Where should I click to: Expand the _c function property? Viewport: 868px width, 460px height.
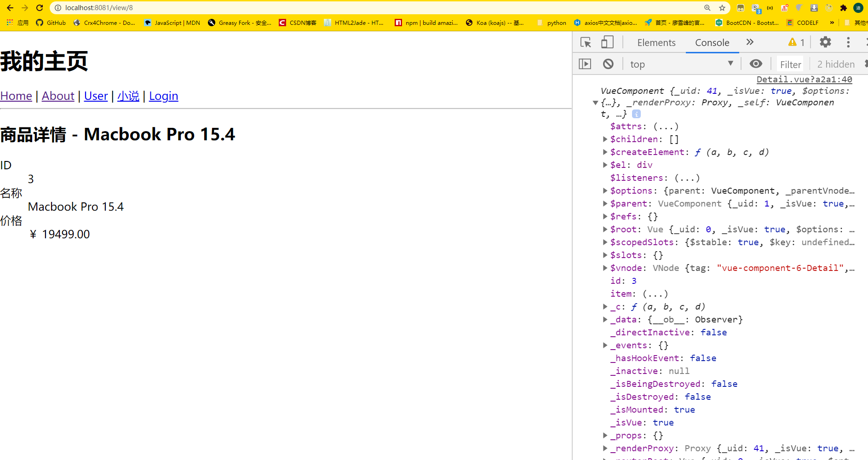[605, 306]
